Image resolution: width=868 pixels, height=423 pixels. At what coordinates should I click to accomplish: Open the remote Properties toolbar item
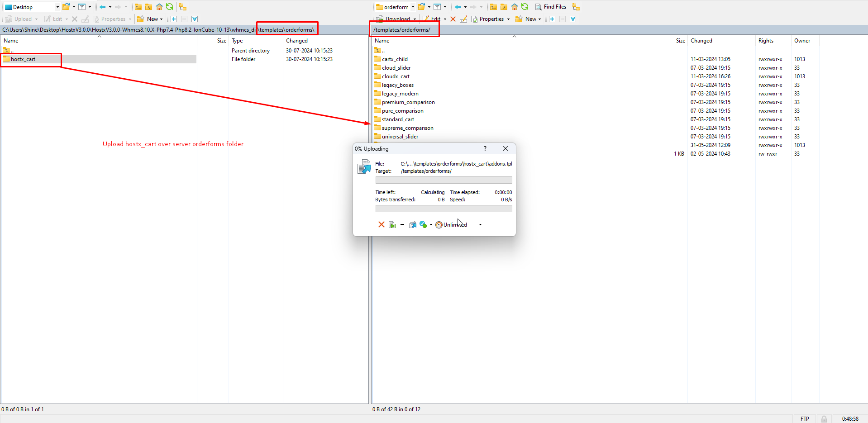(491, 19)
